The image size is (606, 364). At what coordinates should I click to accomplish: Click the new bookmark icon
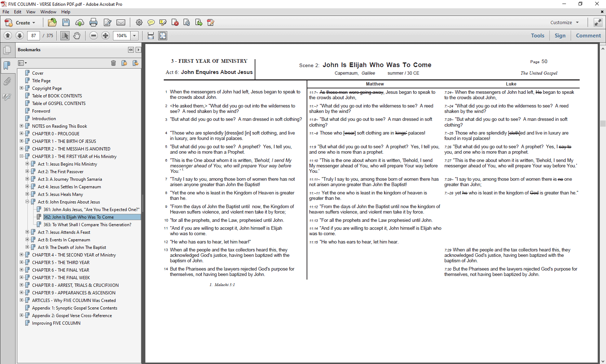[x=124, y=63]
